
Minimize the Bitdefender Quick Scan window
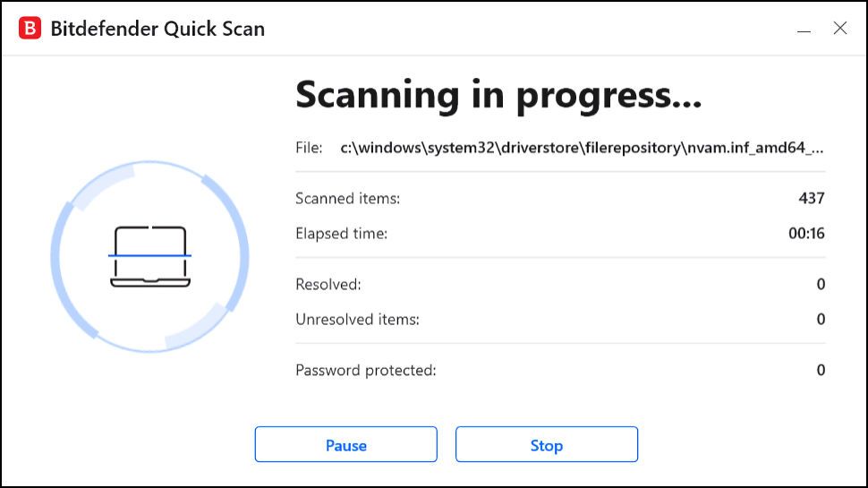pyautogui.click(x=804, y=30)
